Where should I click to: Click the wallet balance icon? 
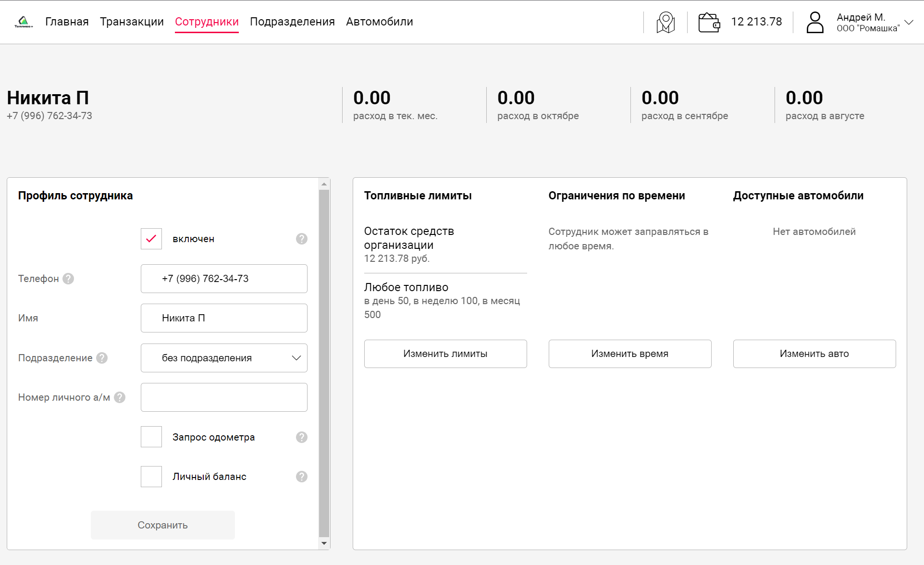click(709, 22)
